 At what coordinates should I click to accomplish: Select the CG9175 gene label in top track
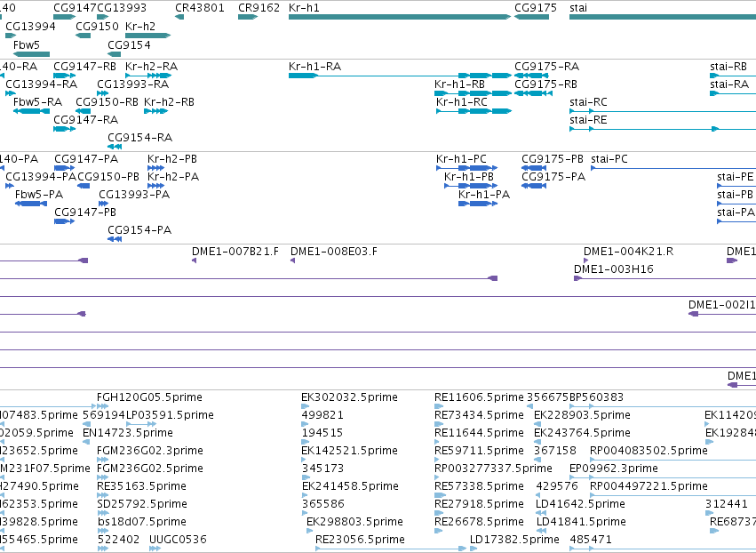pos(536,8)
